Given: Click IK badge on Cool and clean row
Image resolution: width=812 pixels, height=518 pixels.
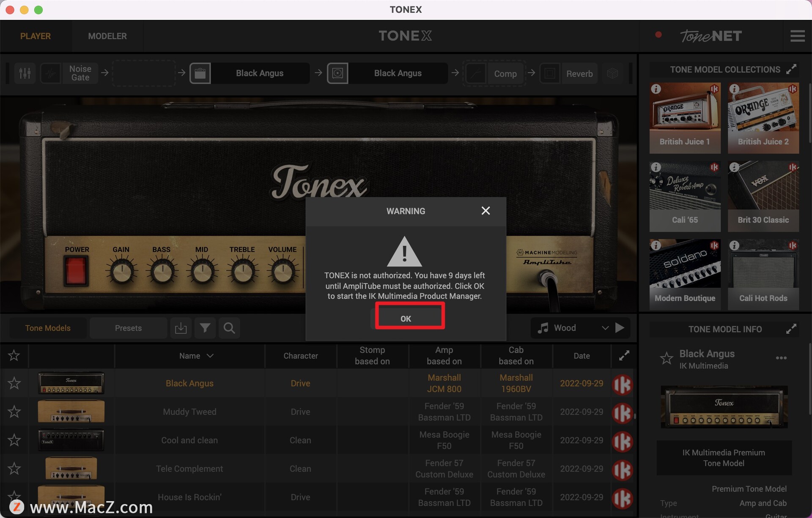Looking at the screenshot, I should point(622,442).
